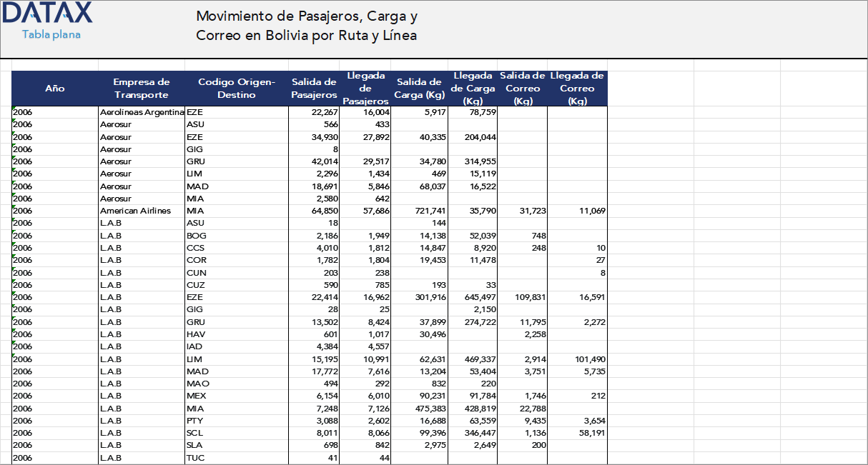Click the 'Empresa de Transporte' column header

tap(141, 88)
